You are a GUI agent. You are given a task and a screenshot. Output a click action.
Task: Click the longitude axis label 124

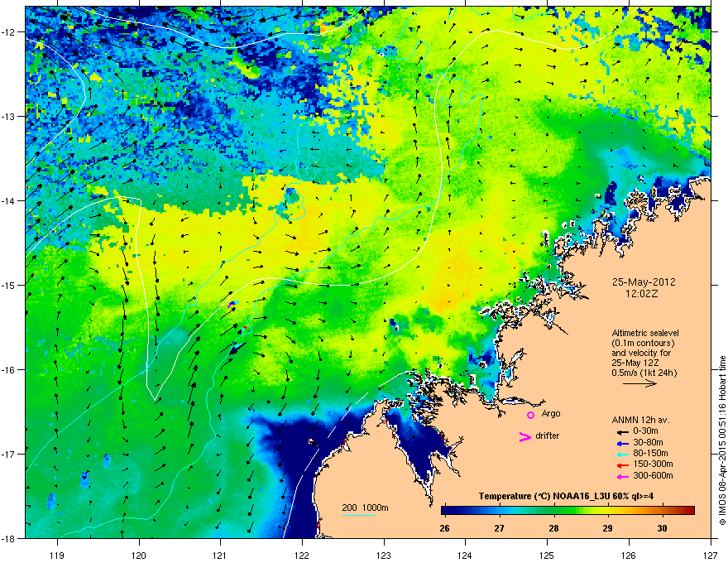465,555
